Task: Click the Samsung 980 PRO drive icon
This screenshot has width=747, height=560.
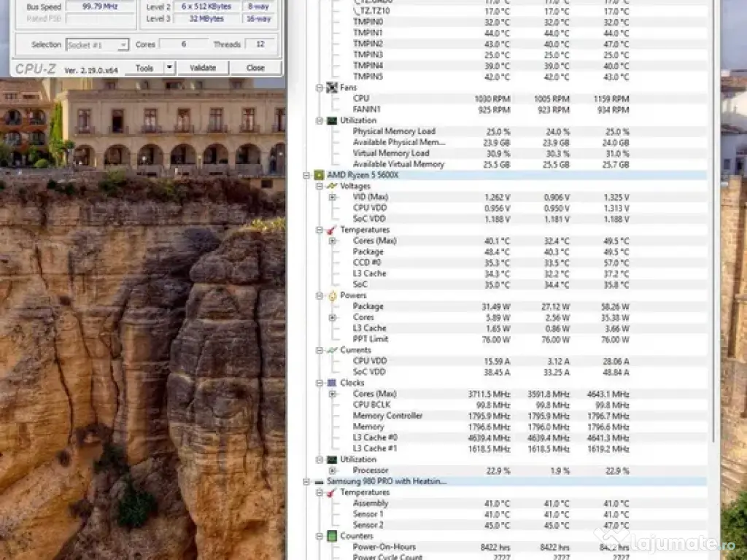Action: (319, 482)
